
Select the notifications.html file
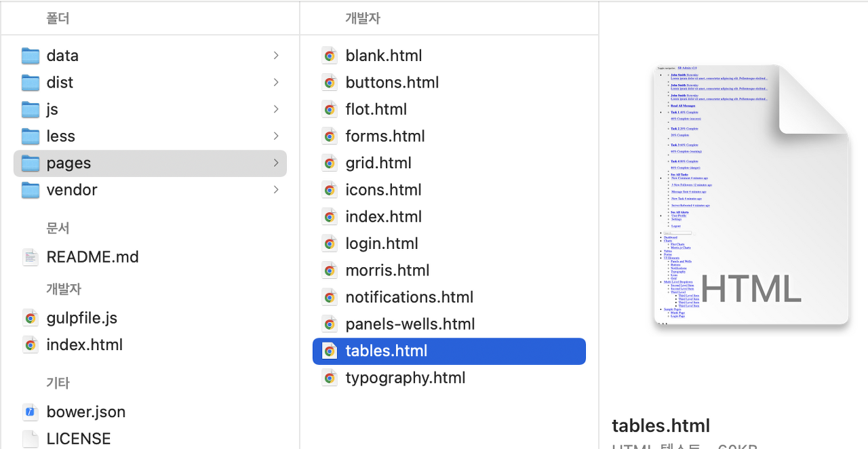click(409, 297)
